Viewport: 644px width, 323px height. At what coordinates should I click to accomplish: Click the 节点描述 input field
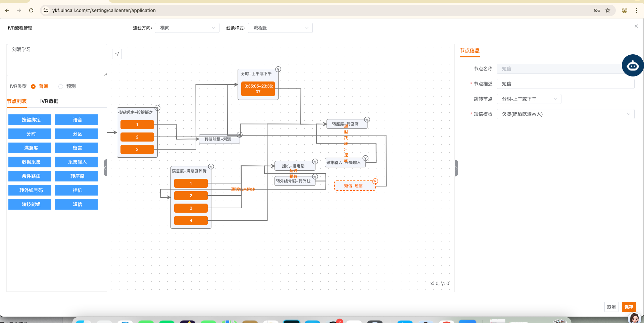565,84
